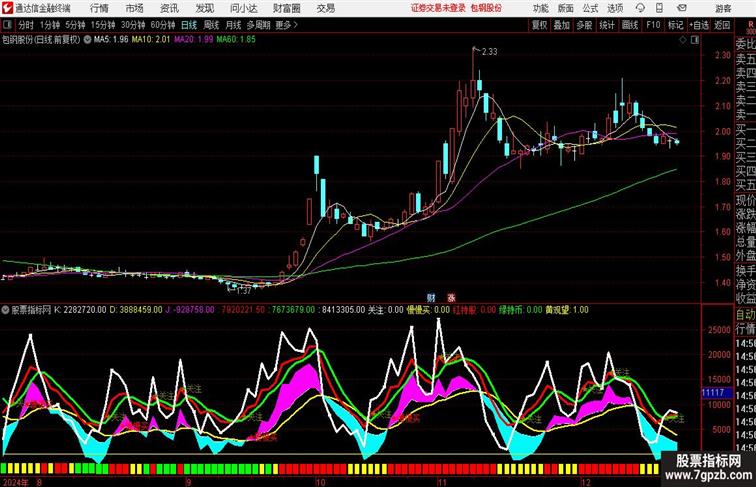756x487 pixels.
Task: Select the 周线 weekly period tab
Action: click(211, 25)
